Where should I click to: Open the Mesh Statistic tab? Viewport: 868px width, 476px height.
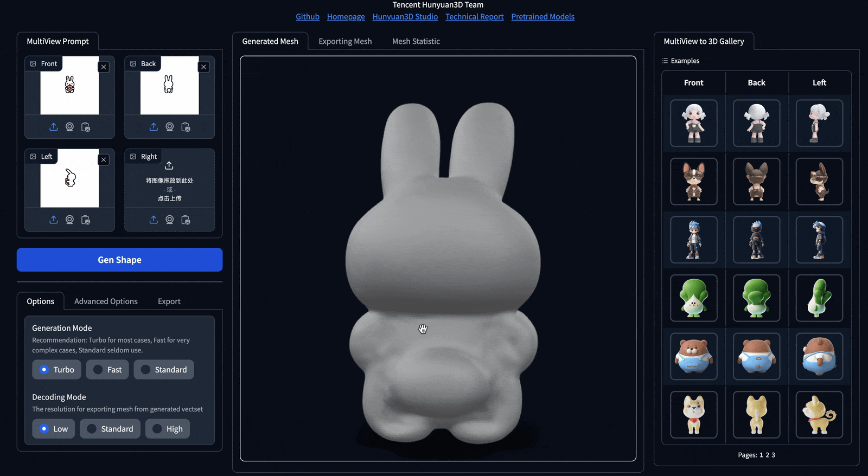[x=416, y=41]
